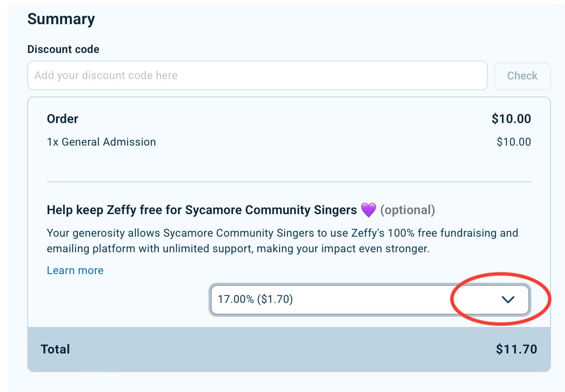Click the Summary heading

tap(61, 19)
